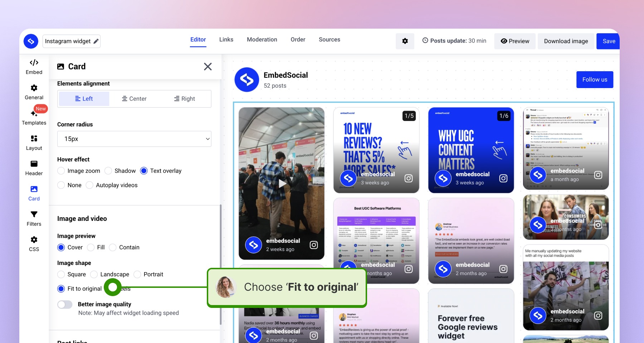This screenshot has height=343, width=644.
Task: Select the Card sidebar section
Action: point(34,194)
